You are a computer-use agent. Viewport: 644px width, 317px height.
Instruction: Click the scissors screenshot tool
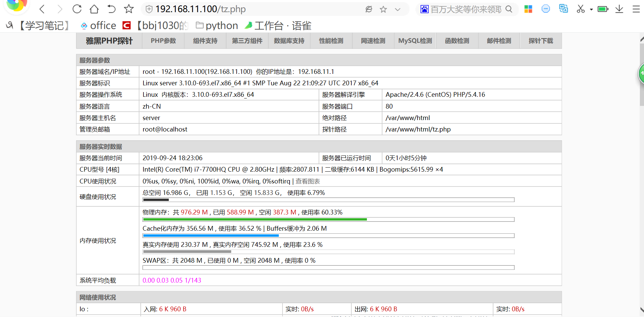(x=581, y=9)
